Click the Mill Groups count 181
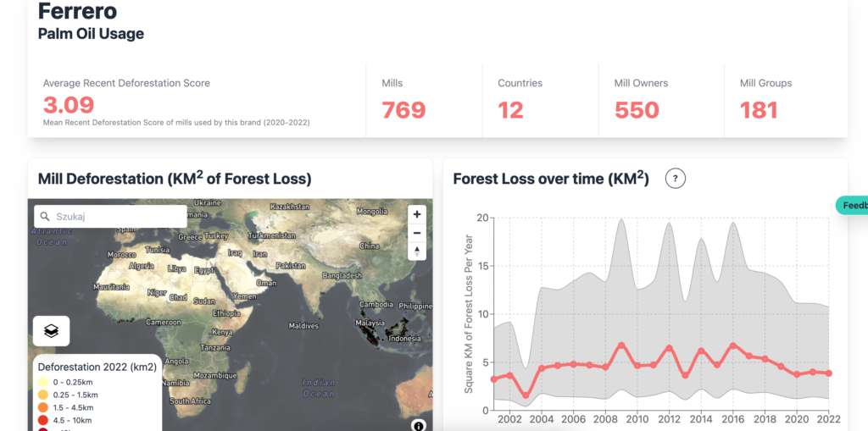The width and height of the screenshot is (868, 431). [x=759, y=110]
